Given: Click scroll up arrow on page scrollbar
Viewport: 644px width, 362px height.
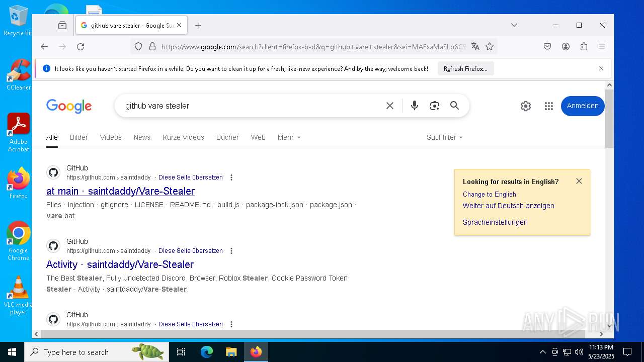Looking at the screenshot, I should 609,85.
